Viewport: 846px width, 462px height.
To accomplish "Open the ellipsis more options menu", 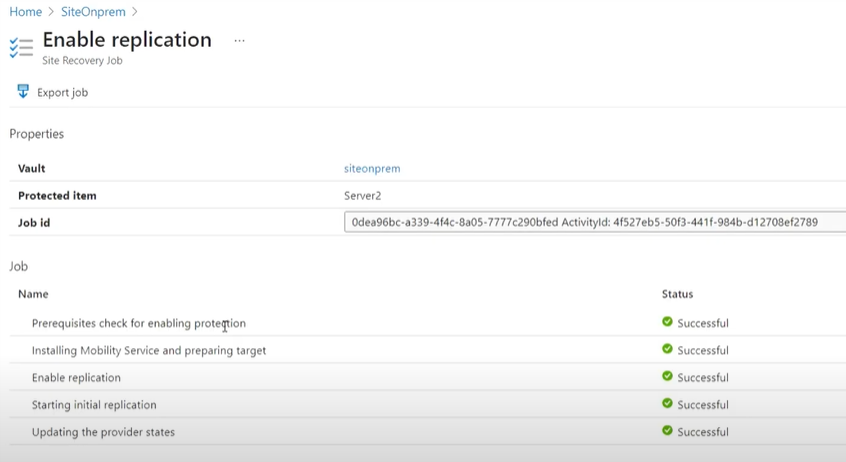I will tap(240, 40).
